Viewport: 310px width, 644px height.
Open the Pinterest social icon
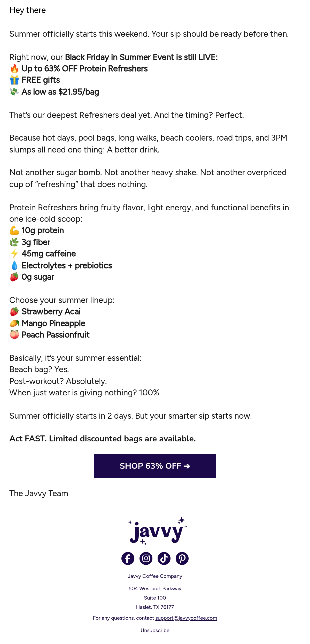(x=182, y=558)
